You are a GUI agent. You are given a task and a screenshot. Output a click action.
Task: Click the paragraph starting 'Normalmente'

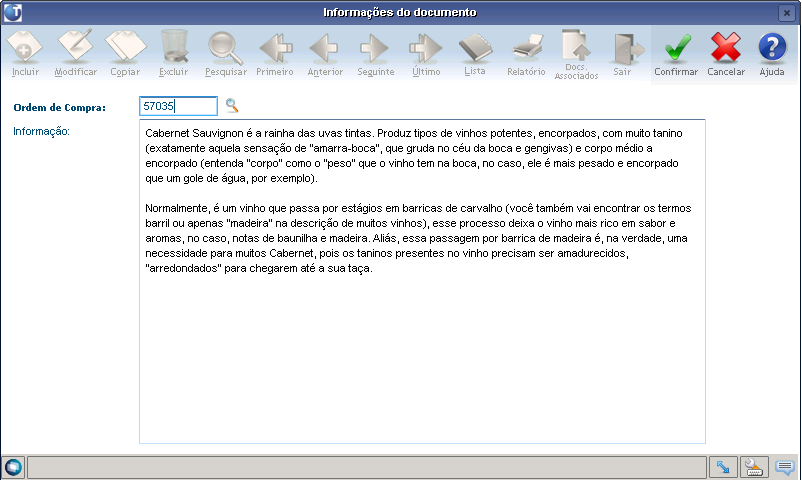(418, 238)
